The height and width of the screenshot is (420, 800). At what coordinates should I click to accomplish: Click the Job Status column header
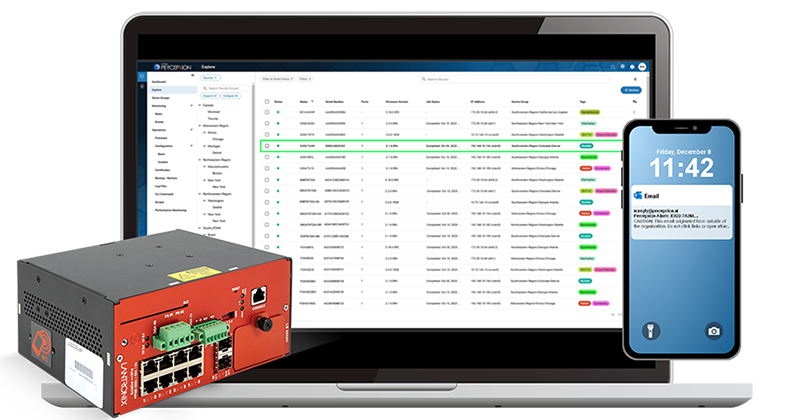433,102
